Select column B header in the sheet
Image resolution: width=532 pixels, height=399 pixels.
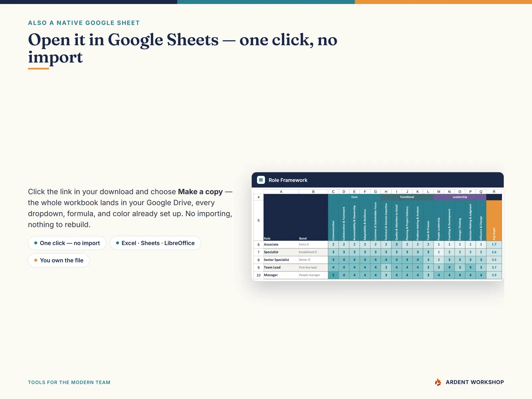(313, 192)
